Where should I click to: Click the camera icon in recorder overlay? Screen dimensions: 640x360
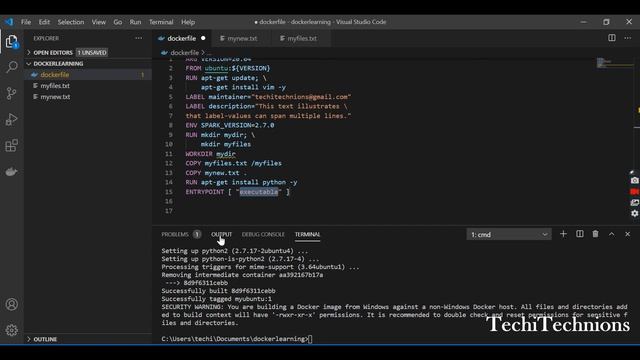coord(634,180)
